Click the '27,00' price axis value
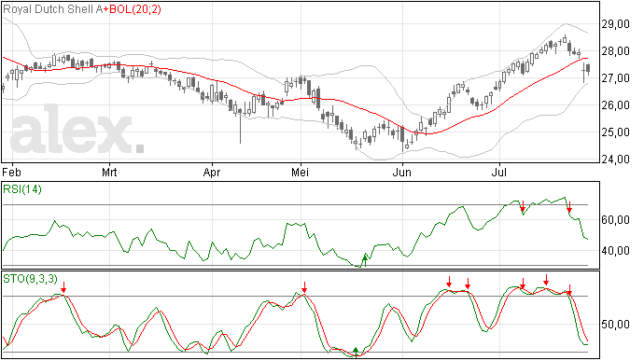This screenshot has width=644, height=361. [x=616, y=78]
